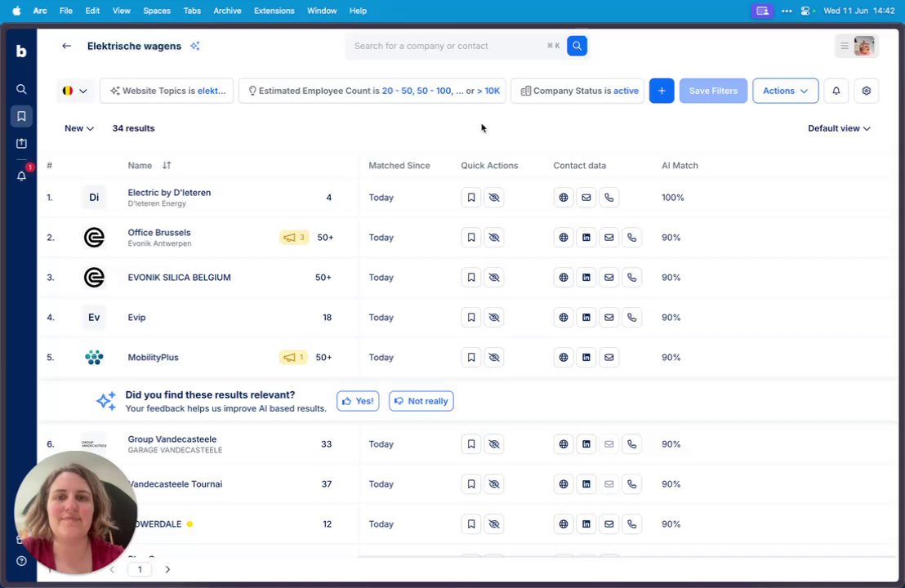
Task: Hide the POWERDALE row
Action: tap(494, 524)
